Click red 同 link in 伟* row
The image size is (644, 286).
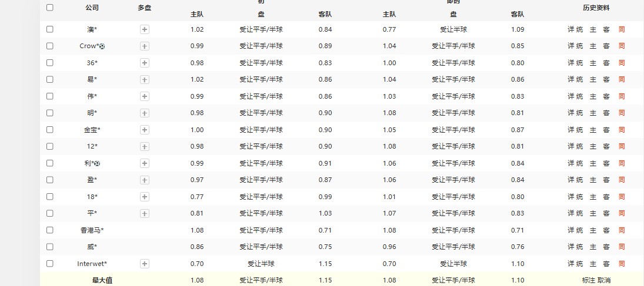pyautogui.click(x=622, y=96)
